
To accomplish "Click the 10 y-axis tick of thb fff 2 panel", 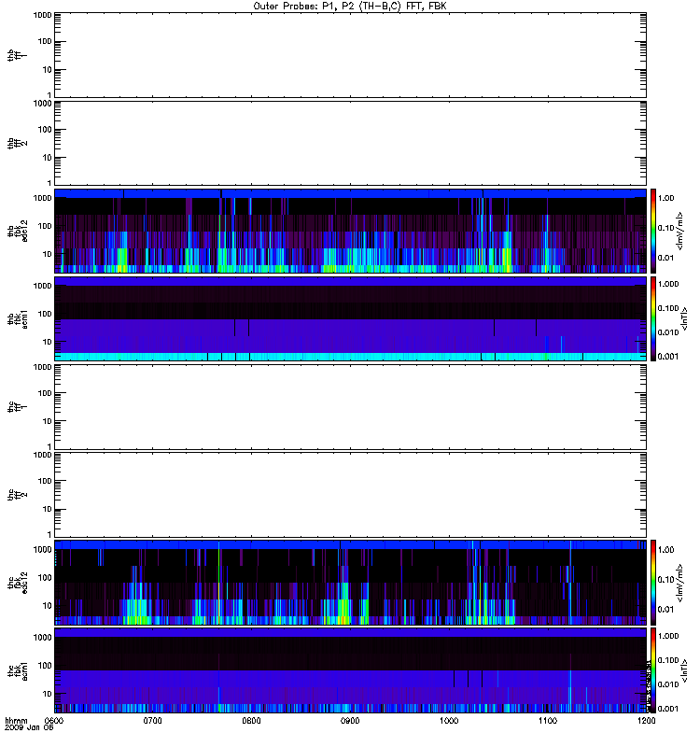I will pos(48,158).
